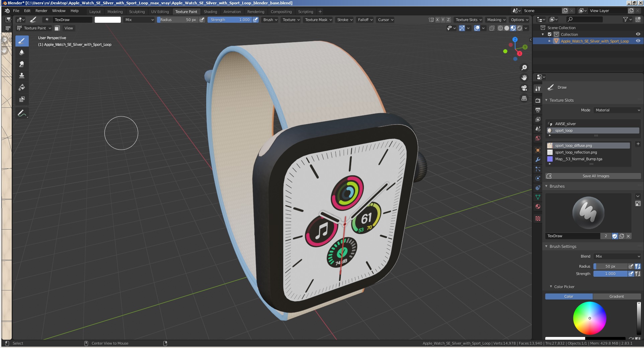
Task: Open the Material properties tab
Action: pyautogui.click(x=538, y=206)
